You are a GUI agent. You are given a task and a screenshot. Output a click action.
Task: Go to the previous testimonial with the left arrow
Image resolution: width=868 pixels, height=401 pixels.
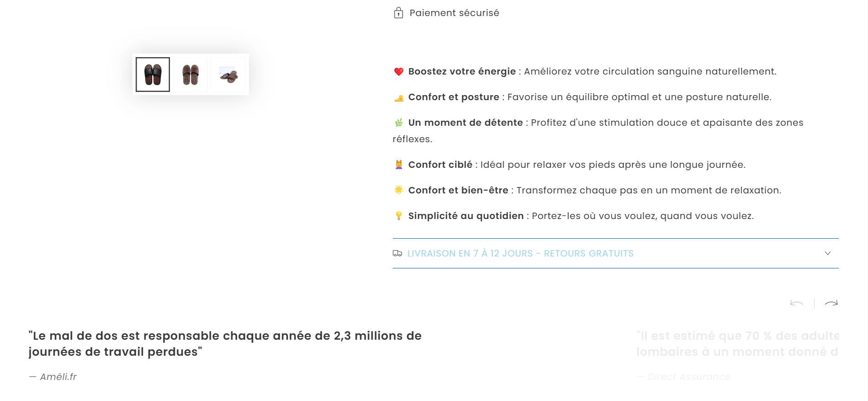[x=797, y=303]
